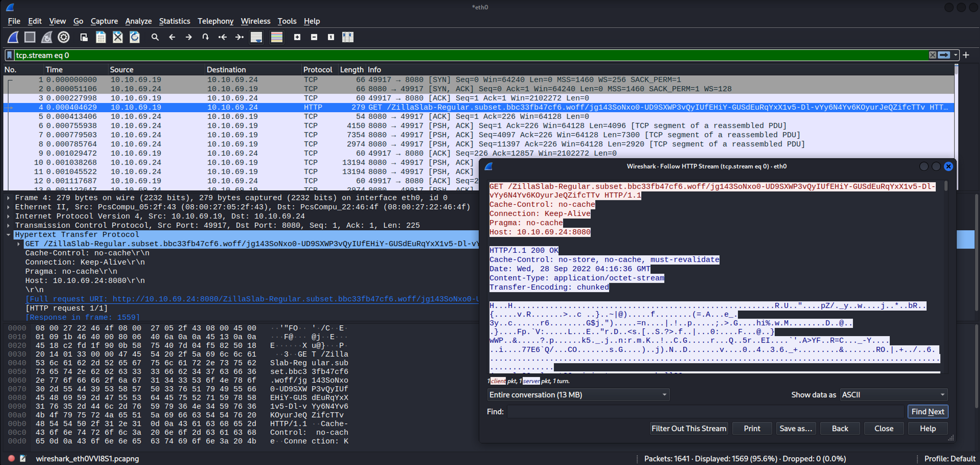Viewport: 980px width, 465px height.
Task: Open the Entire conversation dropdown
Action: 578,395
